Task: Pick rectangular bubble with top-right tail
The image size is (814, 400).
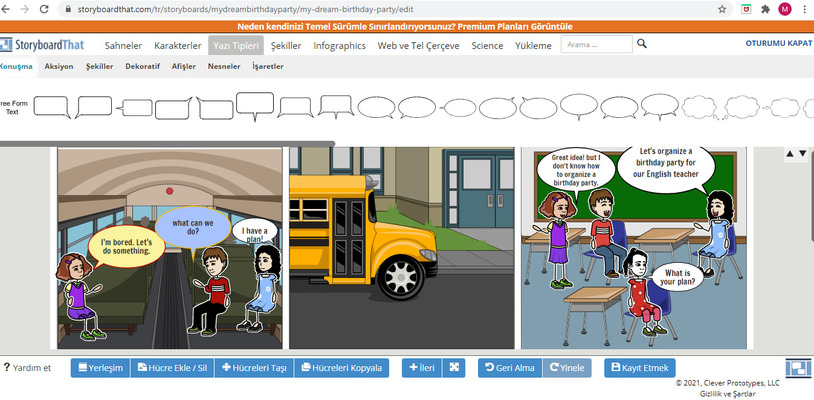Action: point(173,108)
